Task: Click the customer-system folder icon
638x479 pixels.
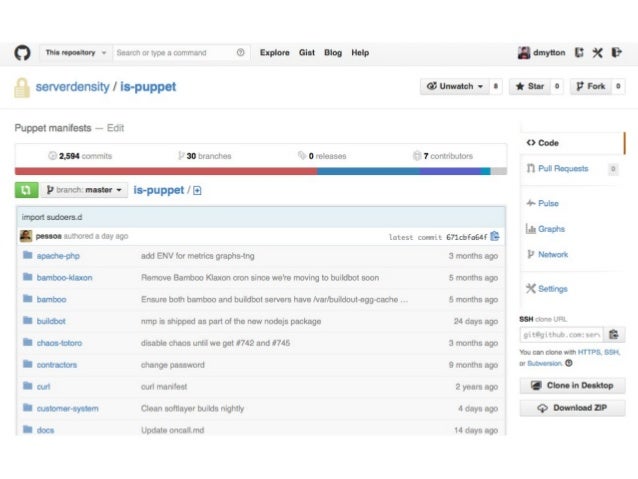Action: [28, 408]
